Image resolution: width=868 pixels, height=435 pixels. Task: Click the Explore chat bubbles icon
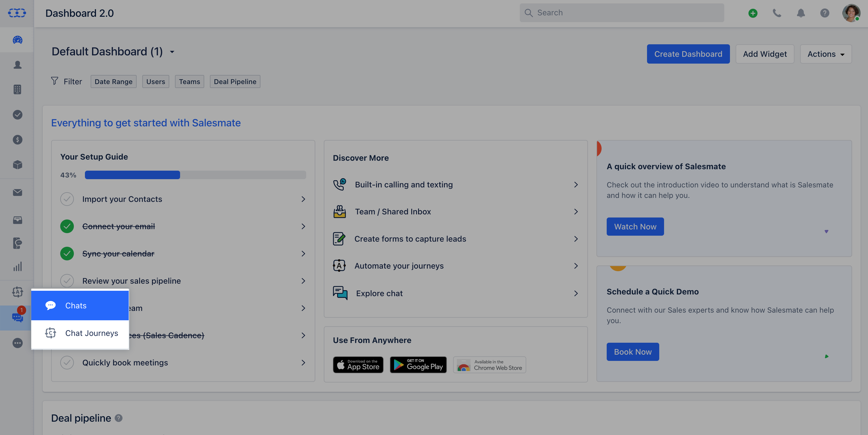(x=340, y=293)
